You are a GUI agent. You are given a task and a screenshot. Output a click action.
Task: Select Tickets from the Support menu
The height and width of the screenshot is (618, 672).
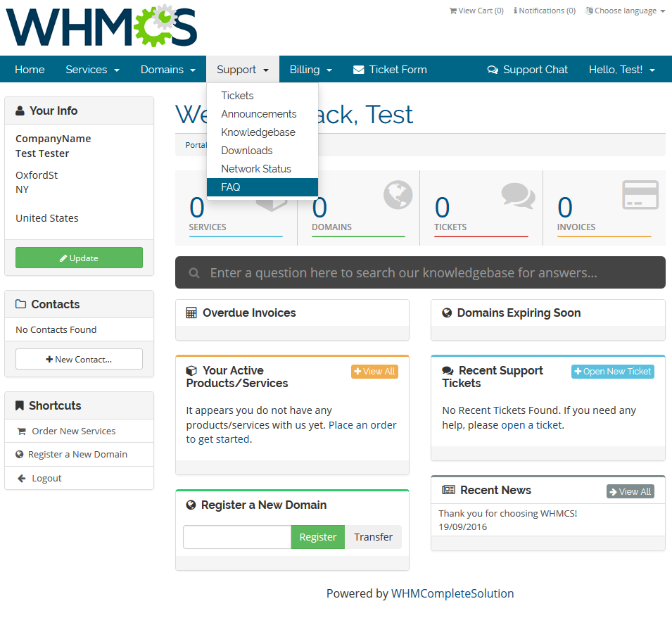262,96
